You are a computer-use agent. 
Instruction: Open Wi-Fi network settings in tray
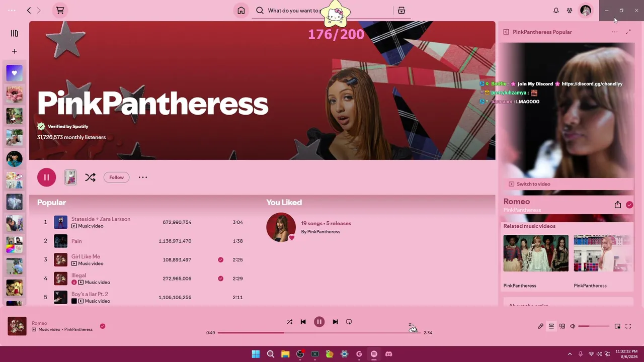[591, 354]
